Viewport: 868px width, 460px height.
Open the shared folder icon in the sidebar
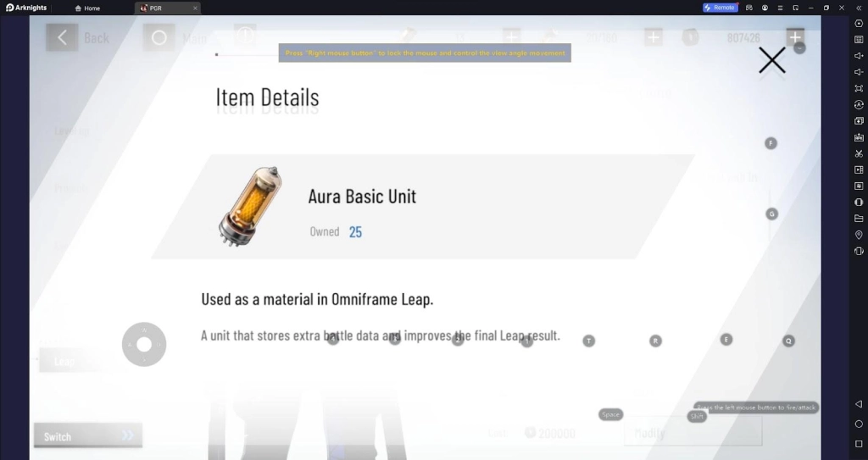point(859,218)
